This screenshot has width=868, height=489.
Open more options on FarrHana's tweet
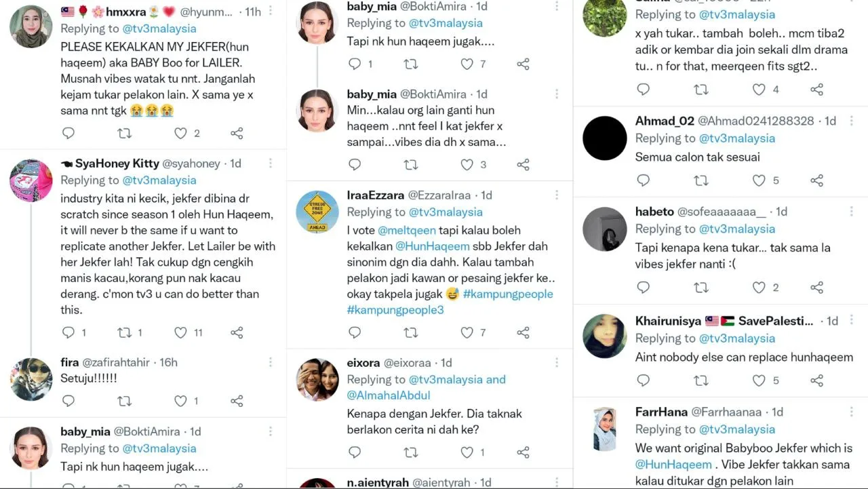(851, 412)
